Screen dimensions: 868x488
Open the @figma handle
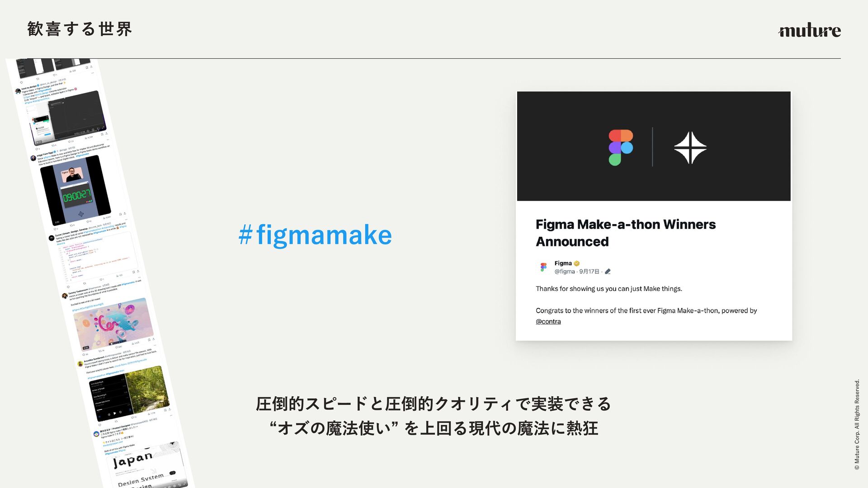click(x=565, y=272)
